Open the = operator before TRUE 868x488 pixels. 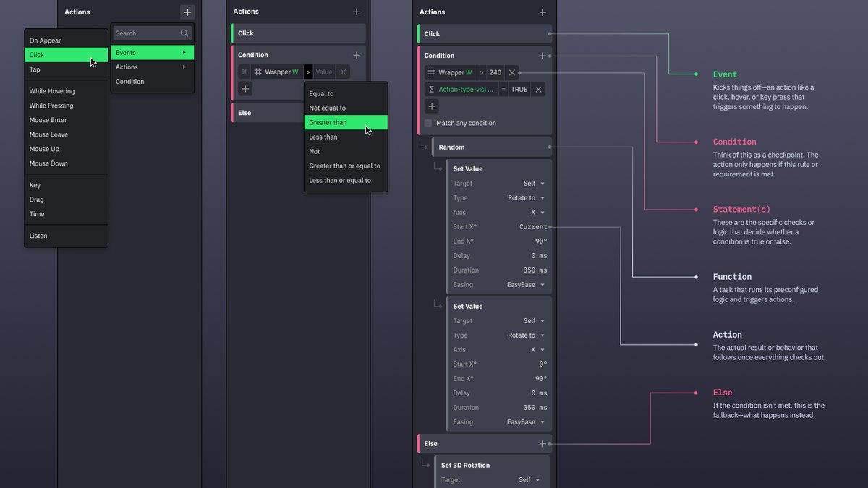pos(503,90)
